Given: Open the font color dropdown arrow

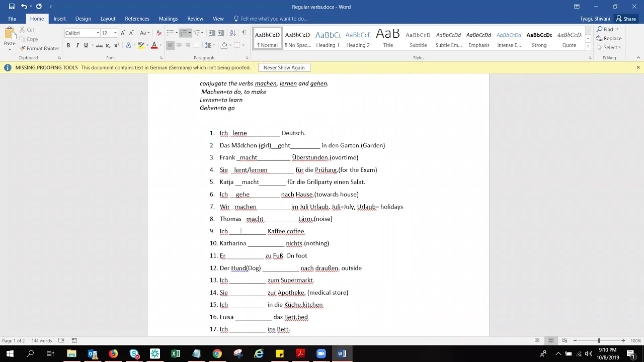Looking at the screenshot, I should click(160, 45).
